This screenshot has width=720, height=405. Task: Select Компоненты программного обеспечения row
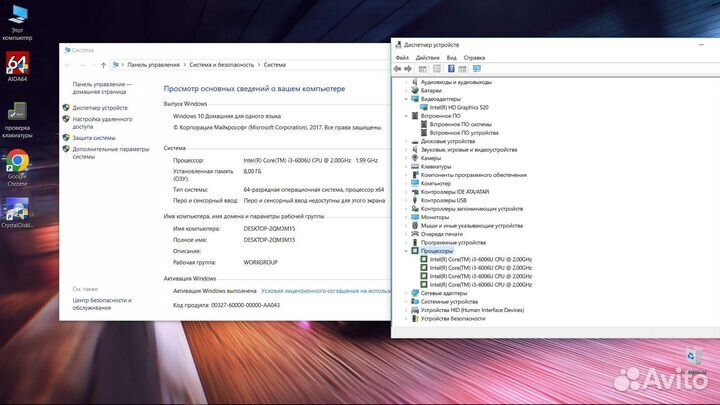(x=473, y=175)
